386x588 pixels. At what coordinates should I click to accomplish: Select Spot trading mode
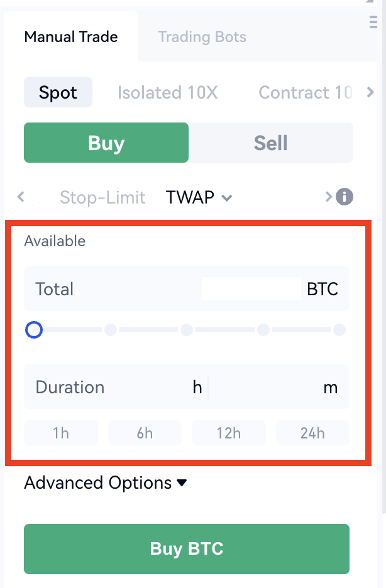(x=58, y=93)
